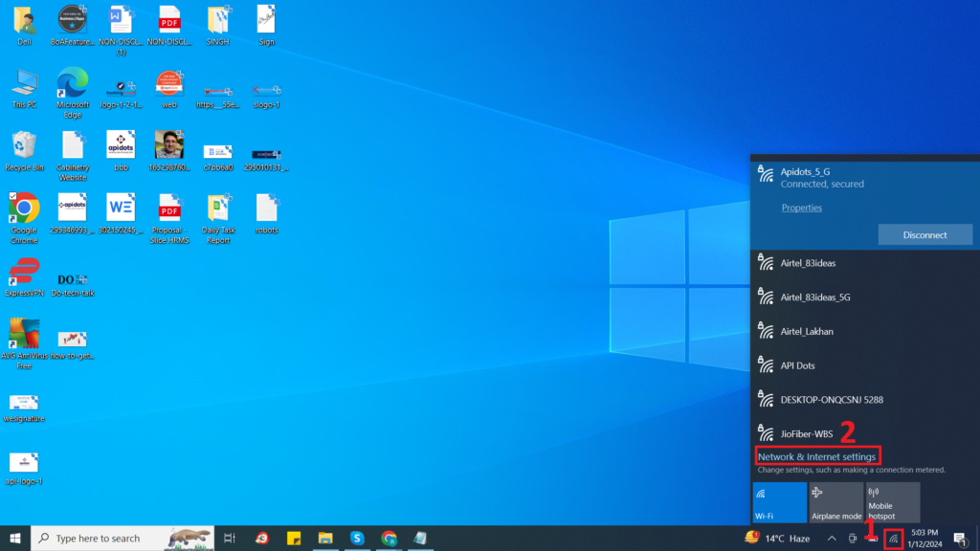Image resolution: width=980 pixels, height=551 pixels.
Task: Open the ExpressVPN desktop shortcut
Action: pos(24,273)
